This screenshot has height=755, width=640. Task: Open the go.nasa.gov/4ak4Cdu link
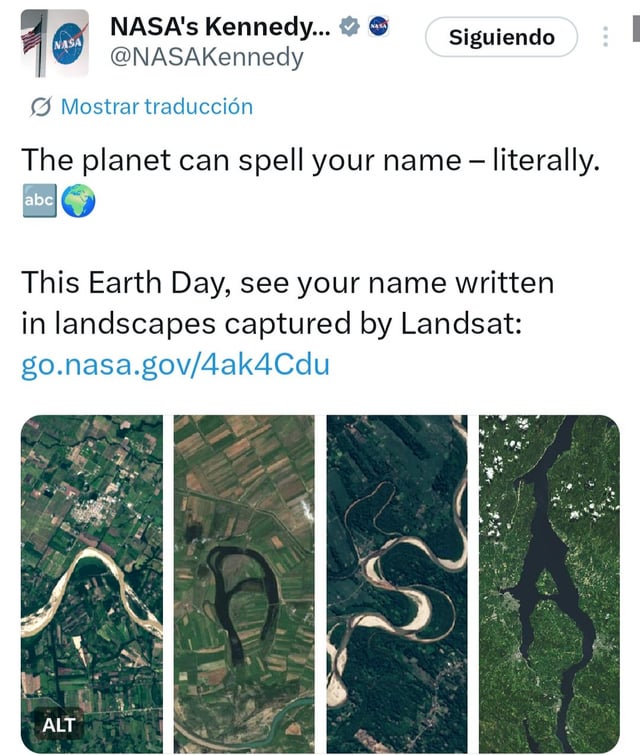[175, 365]
